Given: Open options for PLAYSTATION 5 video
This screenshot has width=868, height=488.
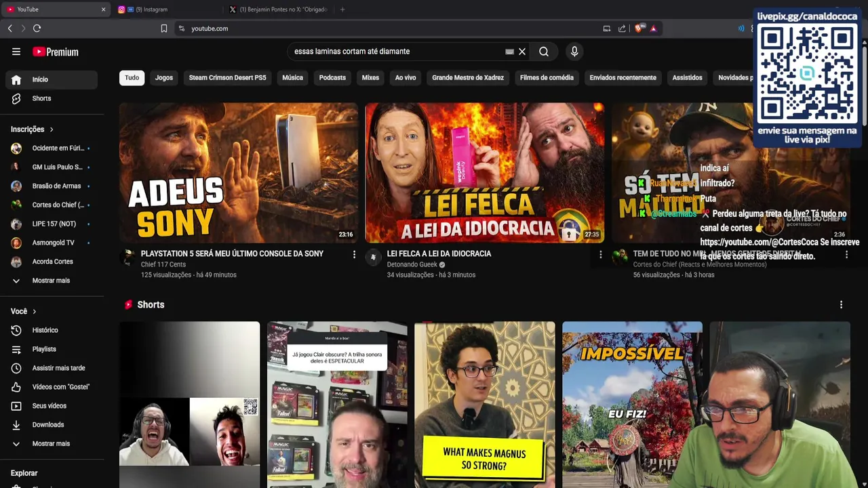Looking at the screenshot, I should point(354,255).
